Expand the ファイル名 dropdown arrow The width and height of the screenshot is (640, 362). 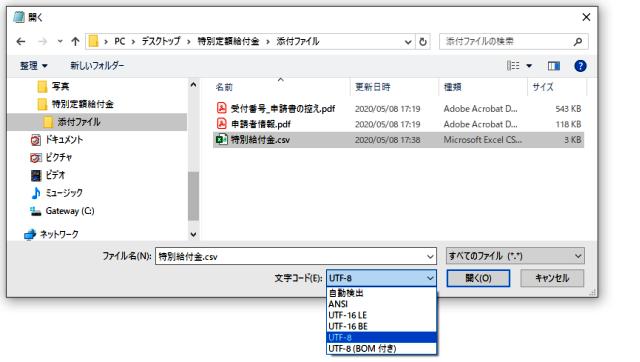[x=430, y=256]
